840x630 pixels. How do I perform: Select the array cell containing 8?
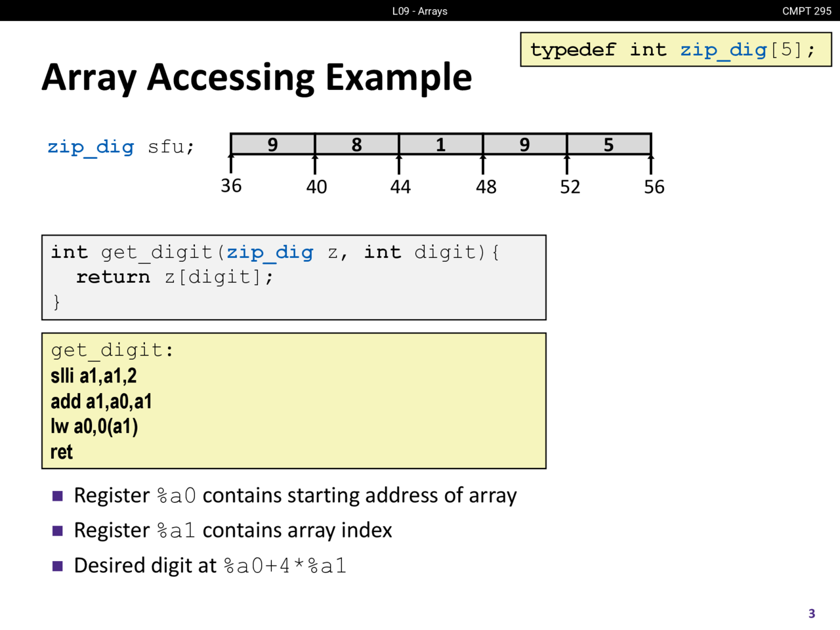tap(356, 144)
